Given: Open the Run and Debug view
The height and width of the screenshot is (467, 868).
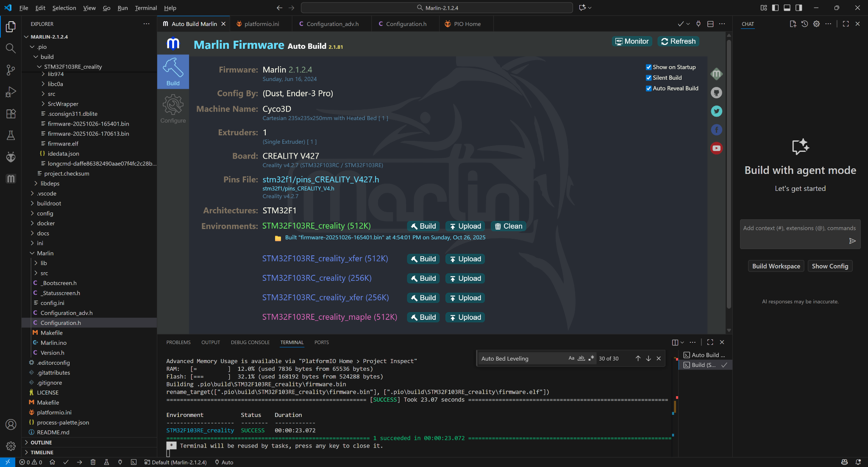Looking at the screenshot, I should (x=11, y=92).
